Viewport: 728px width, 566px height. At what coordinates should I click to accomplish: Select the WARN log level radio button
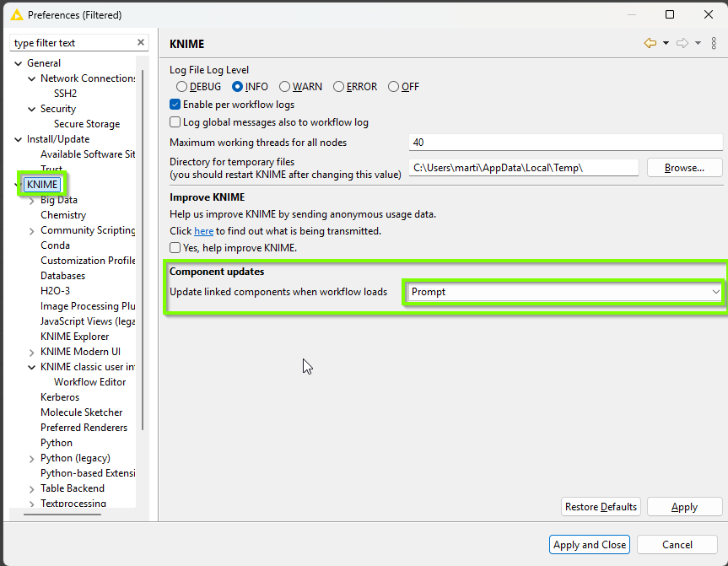coord(285,87)
